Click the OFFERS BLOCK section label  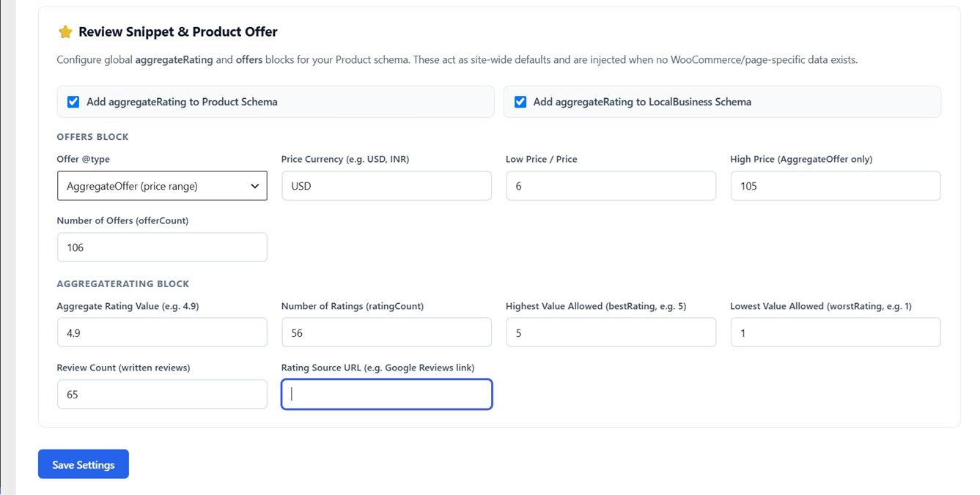point(93,137)
